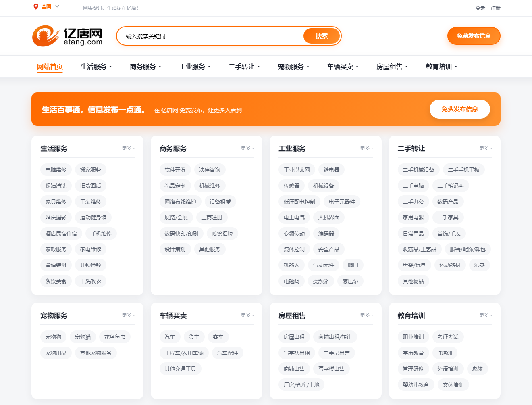The height and width of the screenshot is (405, 532).
Task: Open the 喷绘招牌 tag
Action: click(222, 234)
